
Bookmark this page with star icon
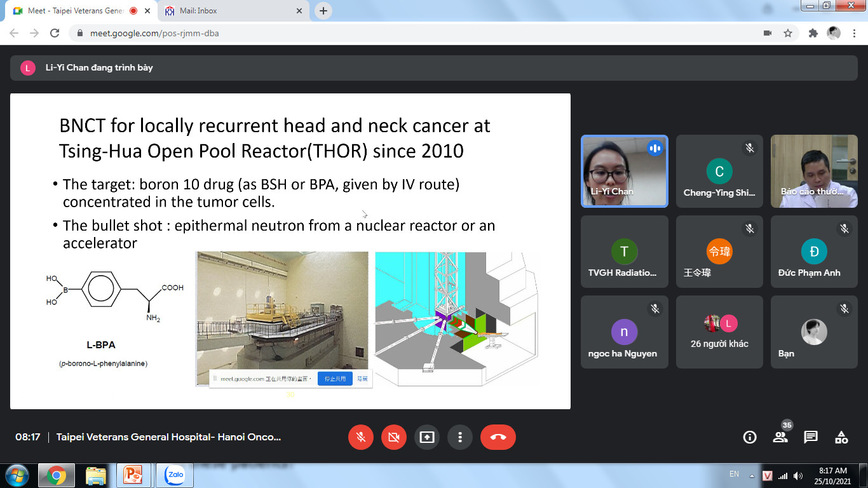coord(788,33)
